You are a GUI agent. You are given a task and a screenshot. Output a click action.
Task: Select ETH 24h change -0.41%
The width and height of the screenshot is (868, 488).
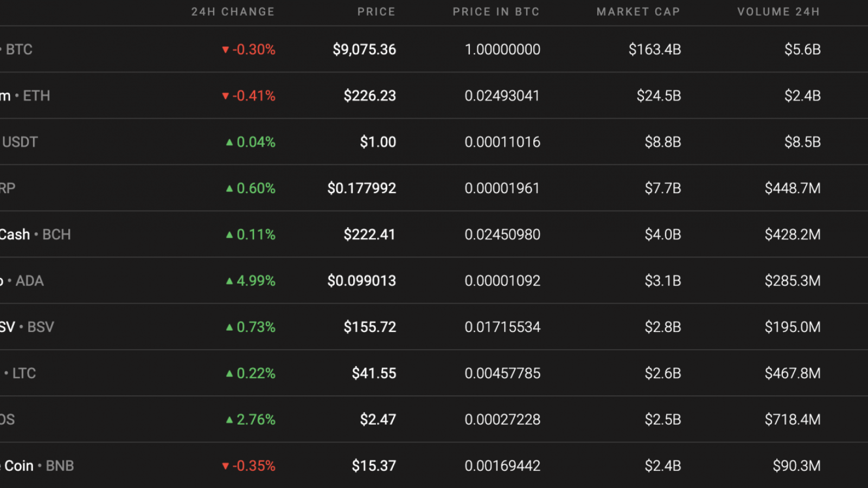pyautogui.click(x=248, y=96)
